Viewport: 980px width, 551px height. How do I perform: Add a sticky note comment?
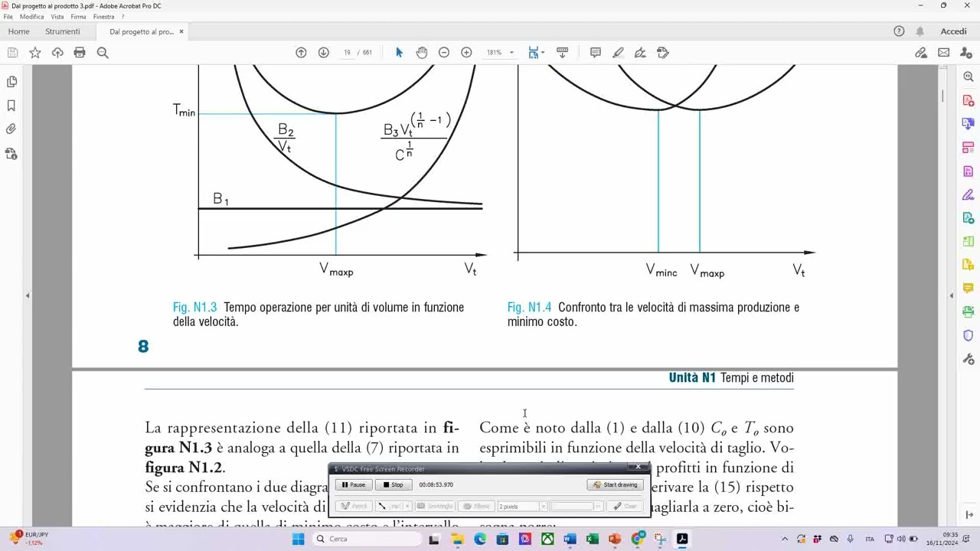click(596, 53)
